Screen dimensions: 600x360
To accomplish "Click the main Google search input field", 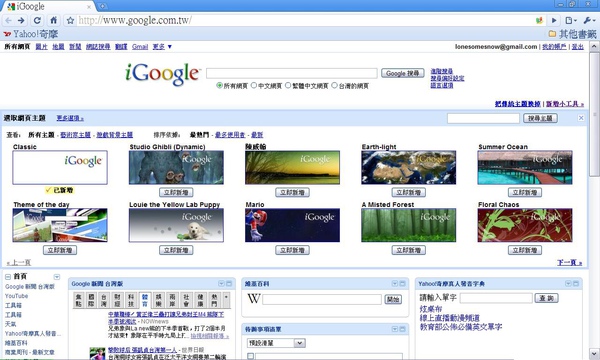I will (292, 73).
